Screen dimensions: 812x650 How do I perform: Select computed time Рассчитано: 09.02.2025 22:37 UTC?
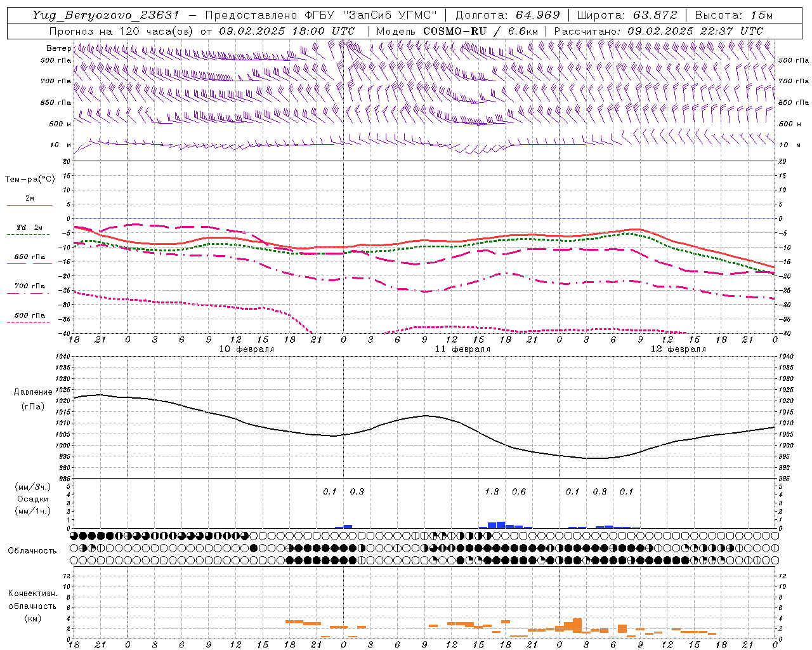coord(658,30)
